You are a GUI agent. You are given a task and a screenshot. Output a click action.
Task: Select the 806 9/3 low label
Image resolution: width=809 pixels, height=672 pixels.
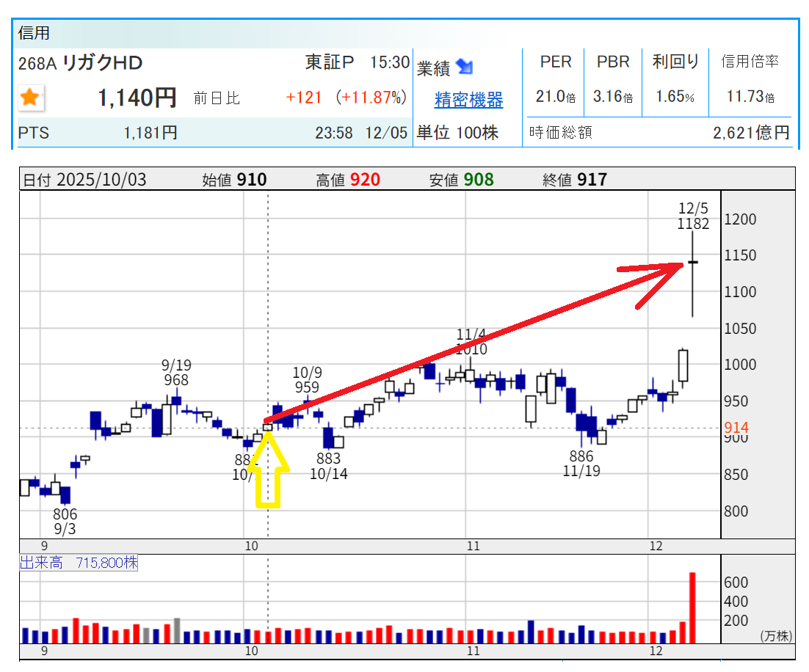click(65, 522)
